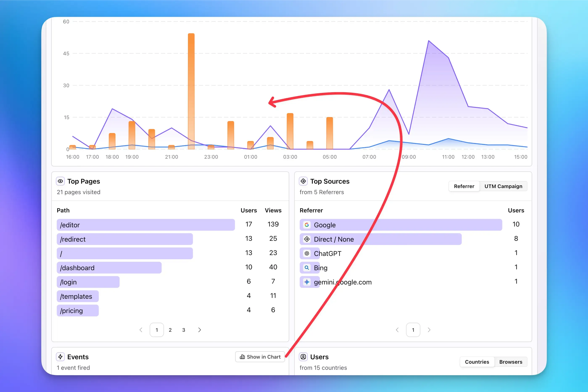Switch users view to Browsers
This screenshot has height=392, width=588.
pyautogui.click(x=511, y=362)
